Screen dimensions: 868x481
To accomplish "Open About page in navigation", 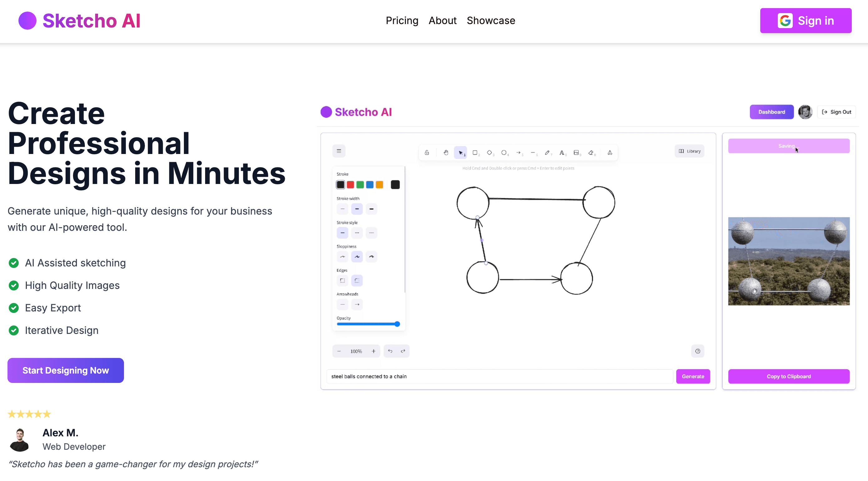I will click(x=442, y=21).
